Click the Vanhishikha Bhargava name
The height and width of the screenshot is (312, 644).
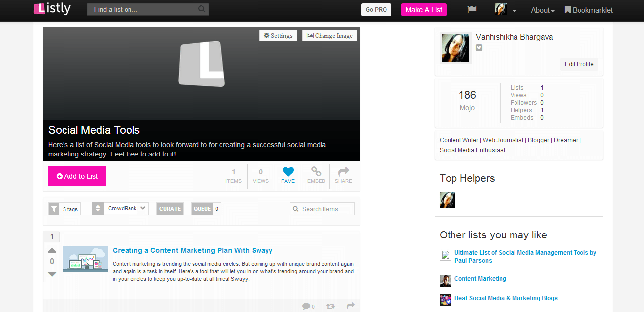click(514, 37)
